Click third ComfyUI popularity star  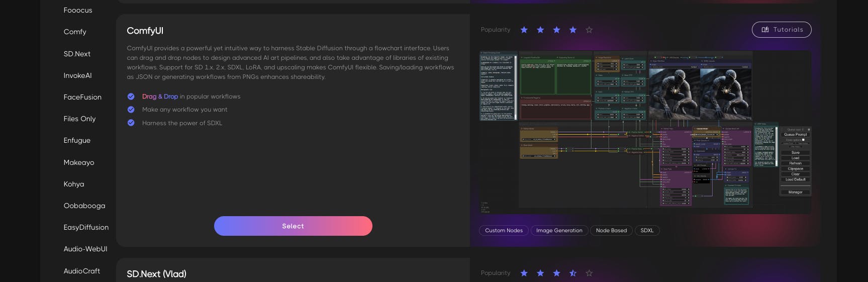point(556,30)
